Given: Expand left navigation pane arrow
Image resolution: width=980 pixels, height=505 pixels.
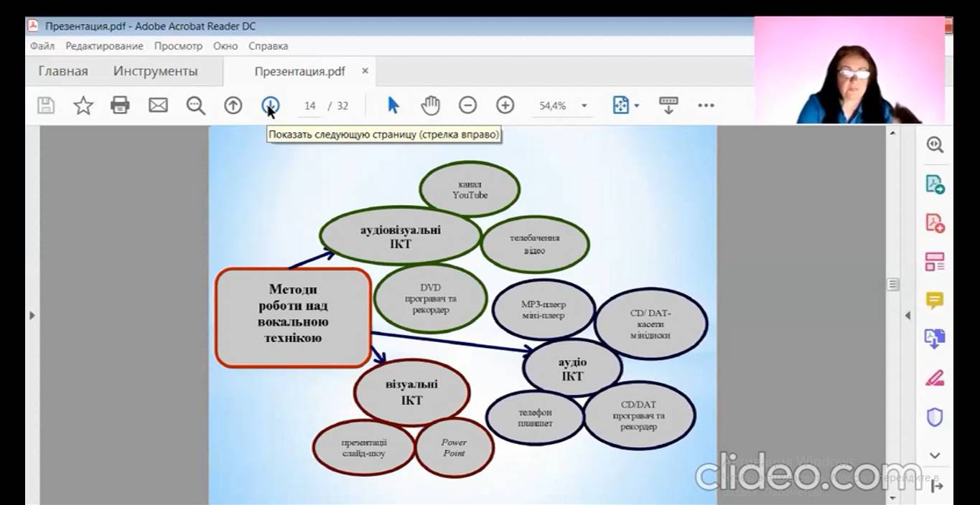Looking at the screenshot, I should [32, 315].
